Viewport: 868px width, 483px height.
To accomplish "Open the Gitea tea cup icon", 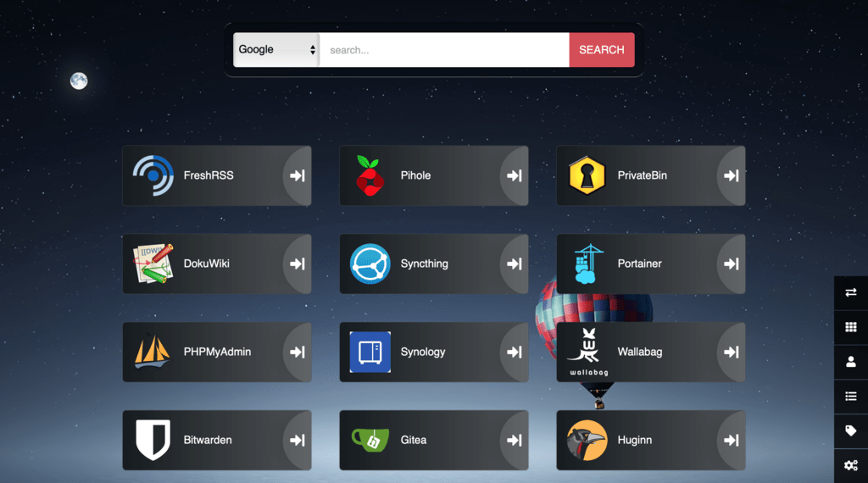I will 370,440.
